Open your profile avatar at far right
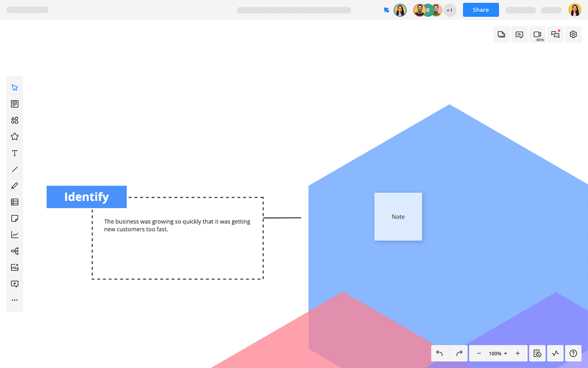This screenshot has width=588, height=368. pos(575,10)
